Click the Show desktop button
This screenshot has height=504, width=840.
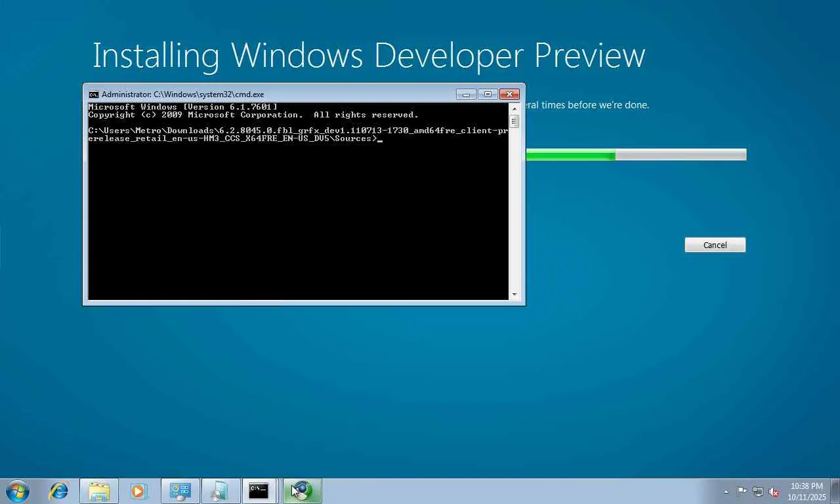pos(835,491)
